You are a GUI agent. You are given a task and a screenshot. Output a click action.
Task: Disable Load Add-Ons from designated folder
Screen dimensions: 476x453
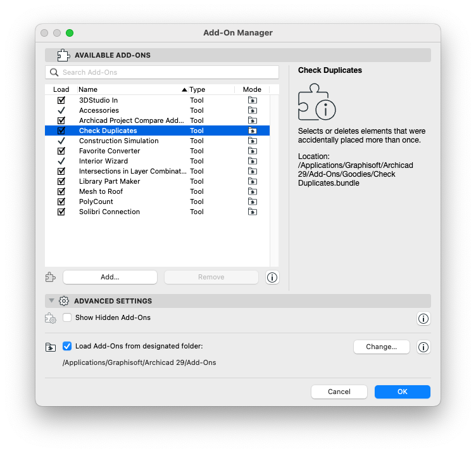point(67,346)
